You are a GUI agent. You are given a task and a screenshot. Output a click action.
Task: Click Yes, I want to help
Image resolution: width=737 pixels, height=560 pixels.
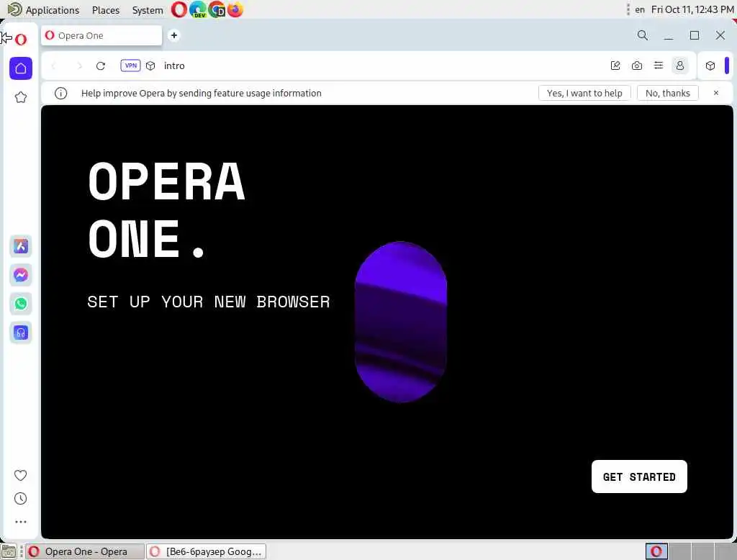click(584, 93)
